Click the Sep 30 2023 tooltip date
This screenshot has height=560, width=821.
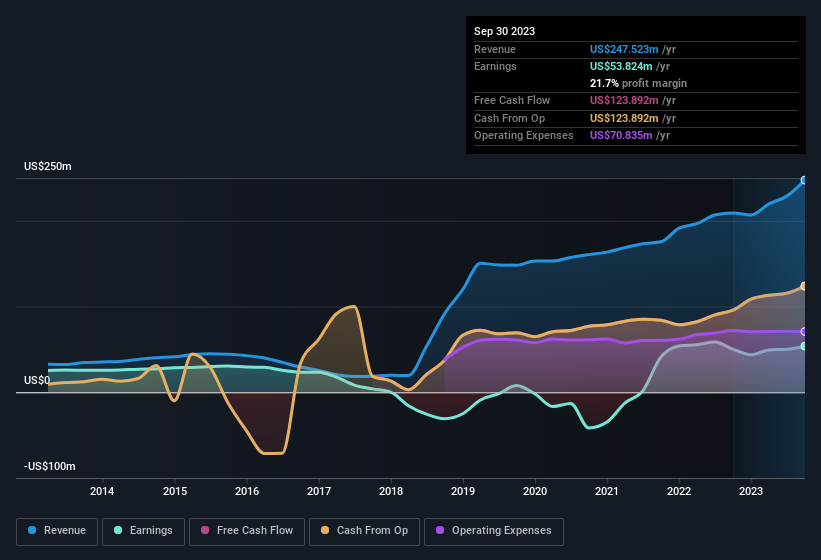[x=504, y=31]
